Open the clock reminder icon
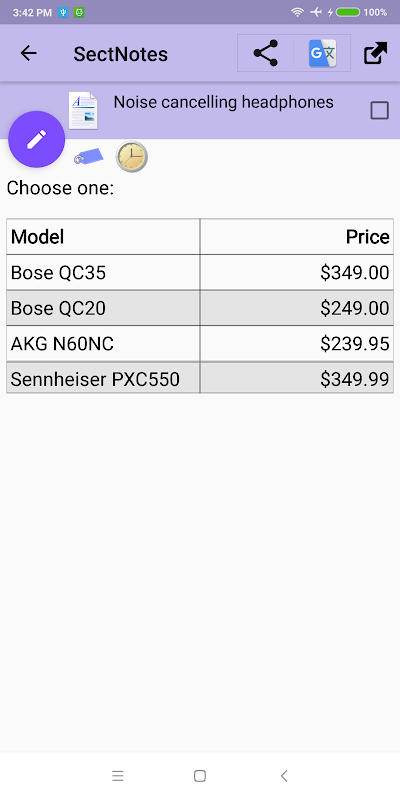400x800 pixels. 132,156
